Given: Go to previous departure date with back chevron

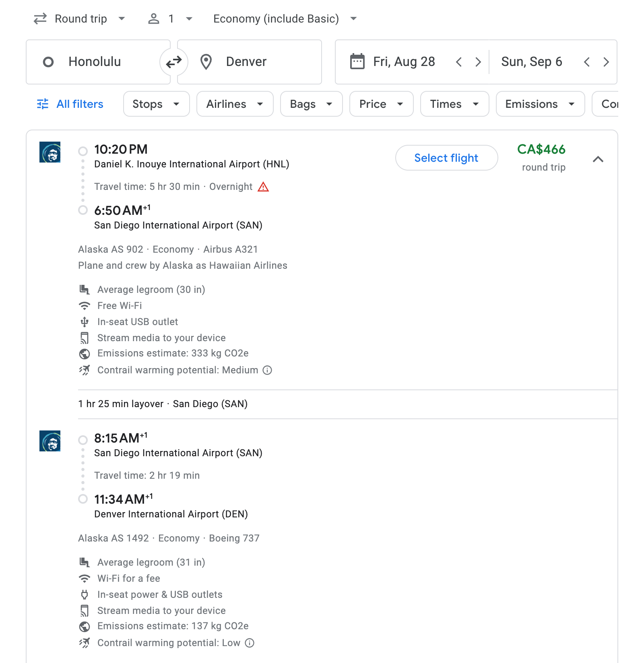Looking at the screenshot, I should pos(459,62).
